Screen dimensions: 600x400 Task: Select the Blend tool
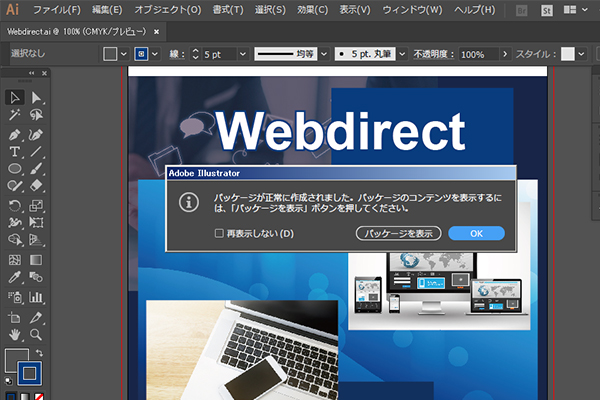click(36, 277)
